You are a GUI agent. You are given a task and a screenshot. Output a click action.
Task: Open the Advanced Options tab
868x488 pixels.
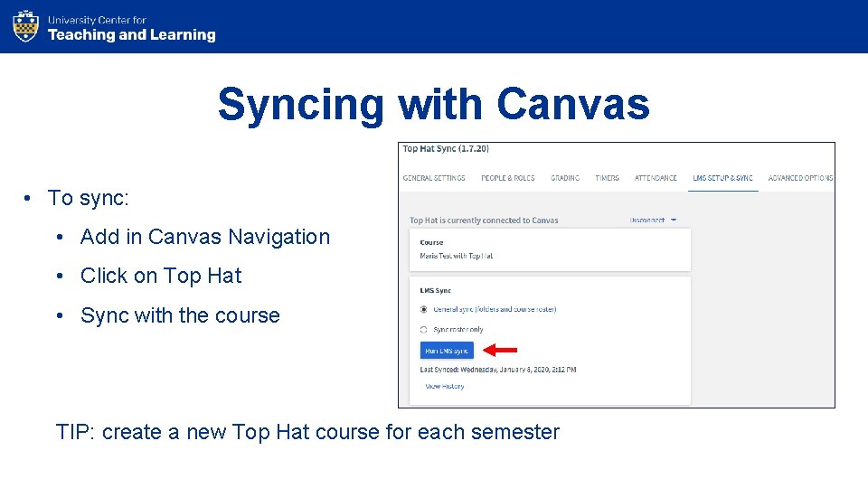[800, 178]
